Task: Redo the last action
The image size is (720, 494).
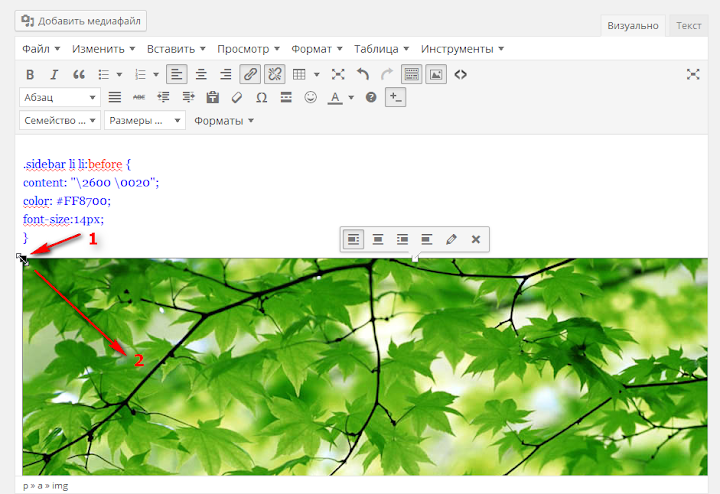Action: click(387, 74)
